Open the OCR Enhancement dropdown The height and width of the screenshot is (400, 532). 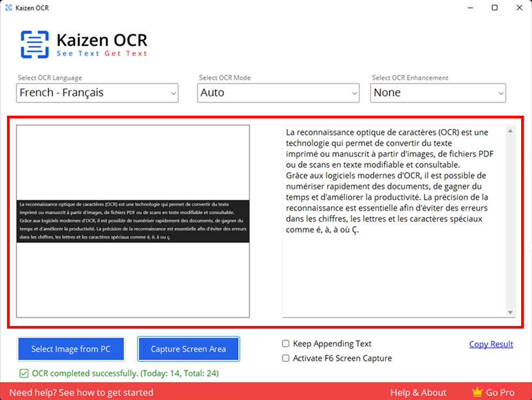click(438, 93)
